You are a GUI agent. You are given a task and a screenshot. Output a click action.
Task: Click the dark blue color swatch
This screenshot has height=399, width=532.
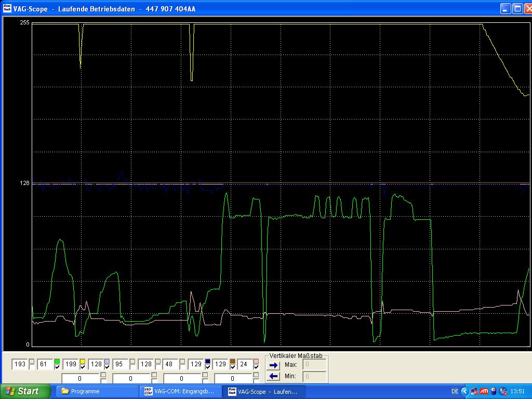coord(208,362)
